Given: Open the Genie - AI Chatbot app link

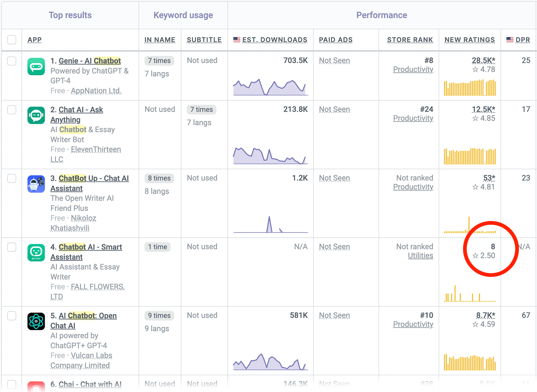Looking at the screenshot, I should point(90,61).
